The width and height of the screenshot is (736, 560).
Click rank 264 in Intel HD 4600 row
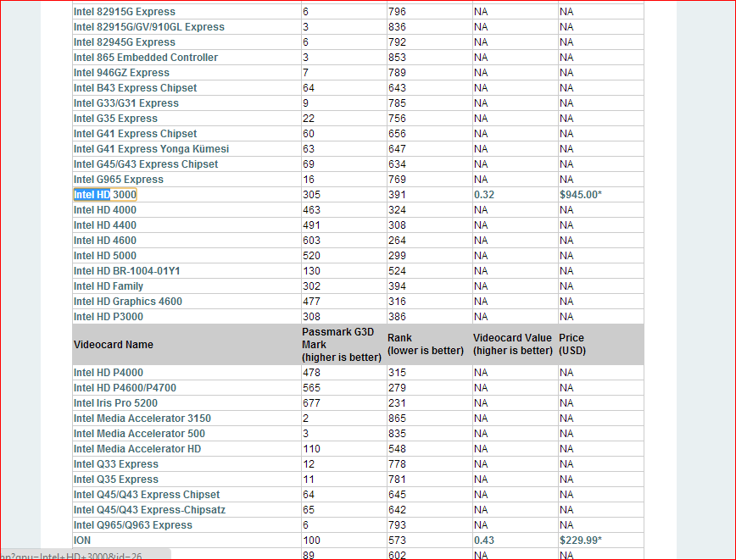[397, 241]
